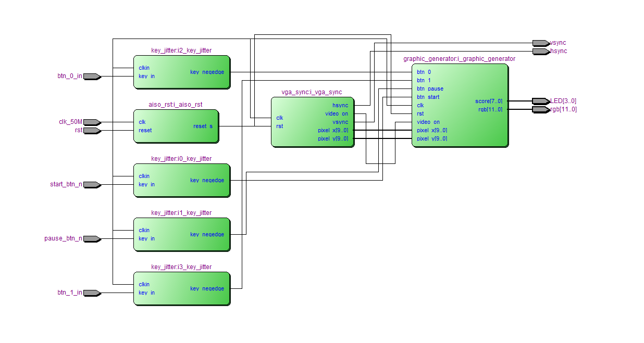Click the start_btn_n pin label
The image size is (644, 343).
pos(66,184)
